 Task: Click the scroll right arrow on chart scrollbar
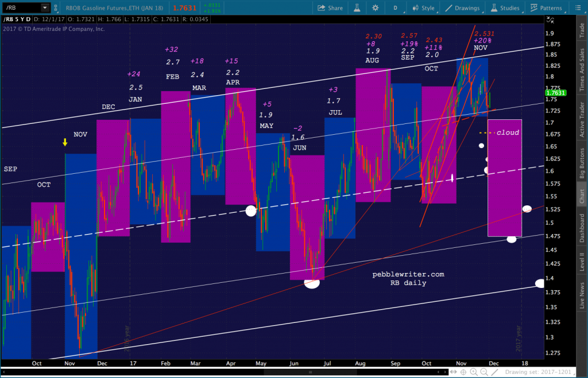(x=445, y=372)
